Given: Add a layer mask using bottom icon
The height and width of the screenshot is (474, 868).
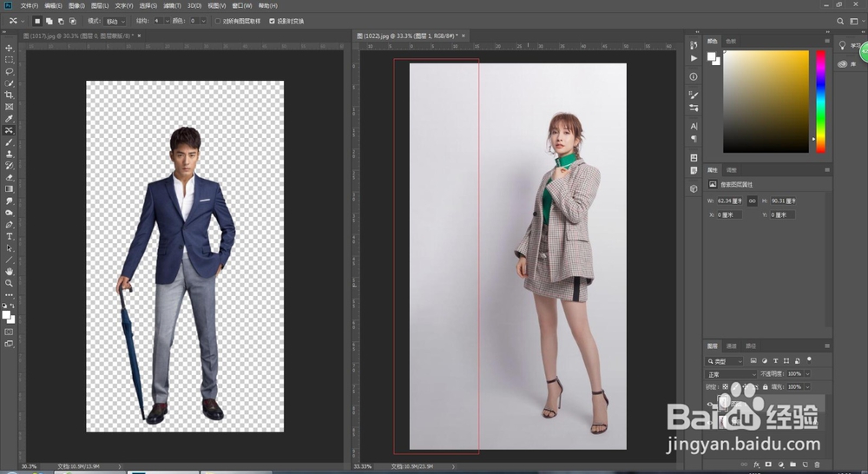Looking at the screenshot, I should tap(768, 464).
